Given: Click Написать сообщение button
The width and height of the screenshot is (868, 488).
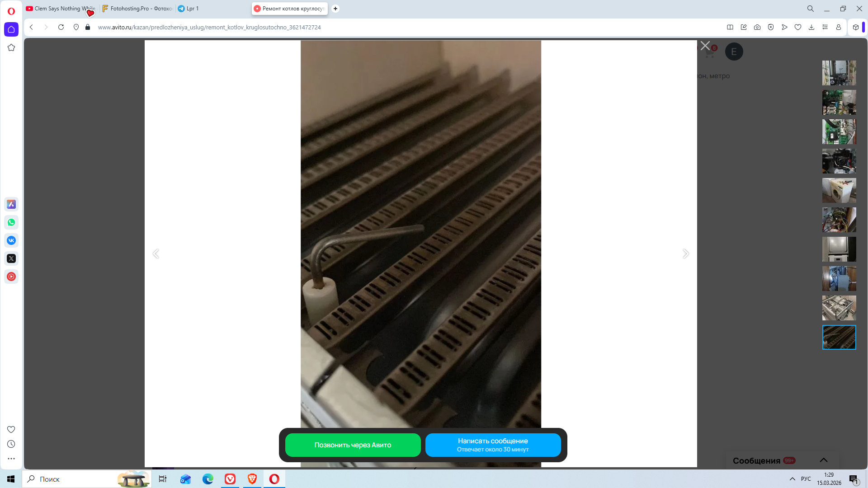Looking at the screenshot, I should (x=493, y=445).
